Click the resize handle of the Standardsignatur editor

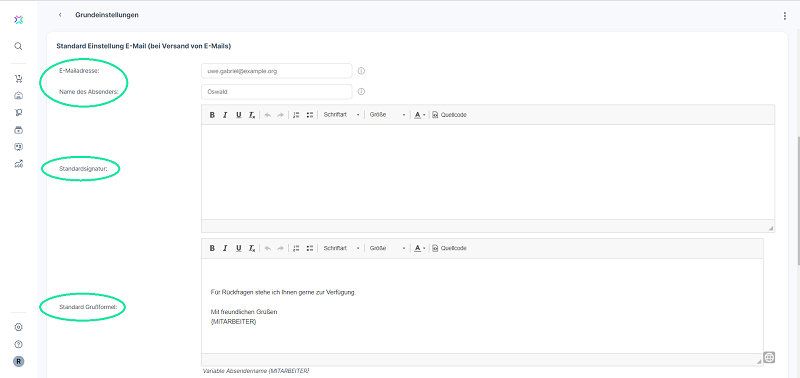tap(770, 228)
